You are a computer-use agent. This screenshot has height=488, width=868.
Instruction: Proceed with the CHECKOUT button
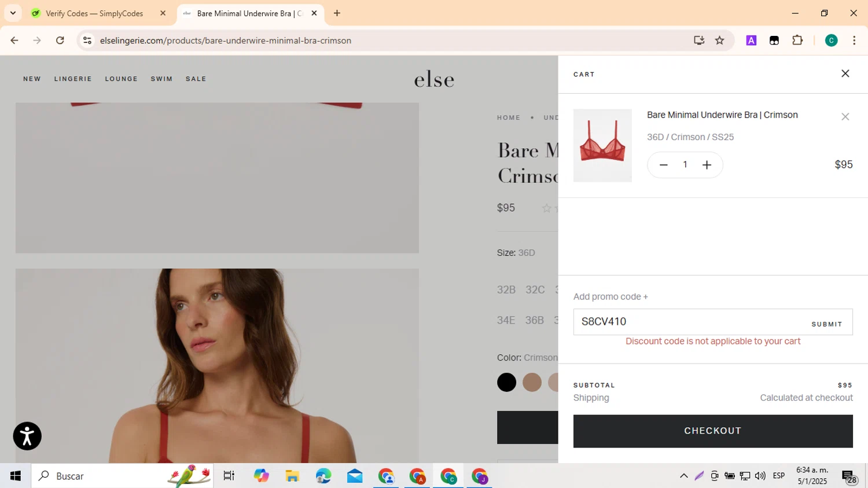[x=713, y=431]
